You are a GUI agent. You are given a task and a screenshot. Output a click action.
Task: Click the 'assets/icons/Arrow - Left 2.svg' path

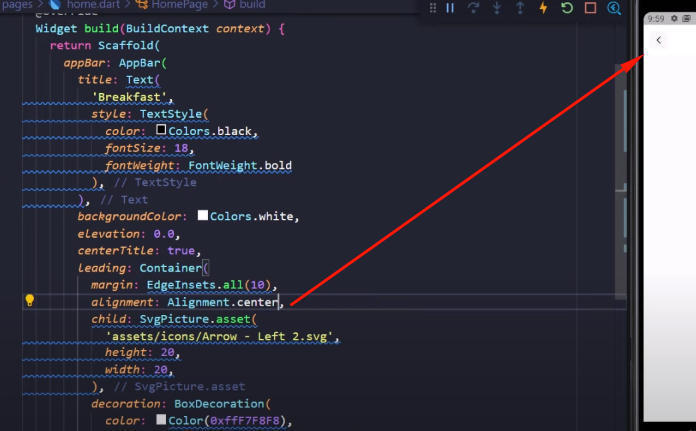click(219, 336)
